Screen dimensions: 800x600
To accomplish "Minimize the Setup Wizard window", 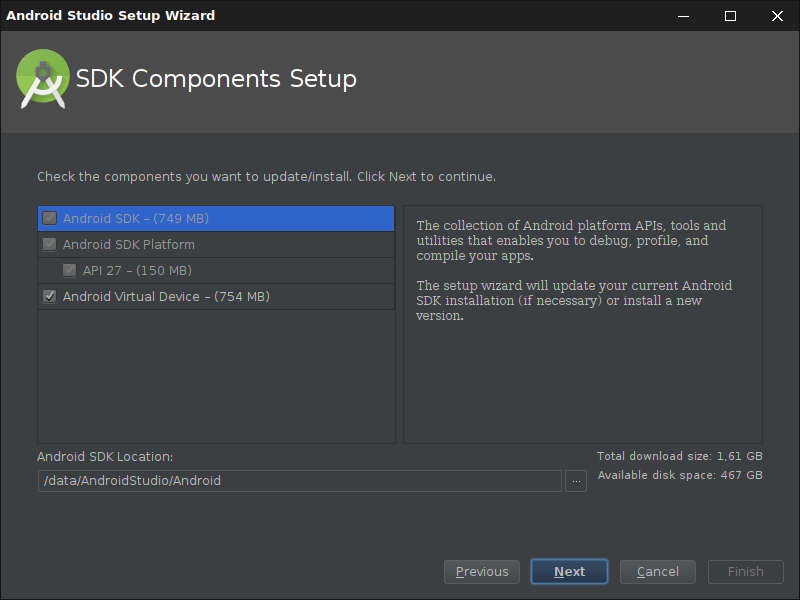I will (684, 16).
